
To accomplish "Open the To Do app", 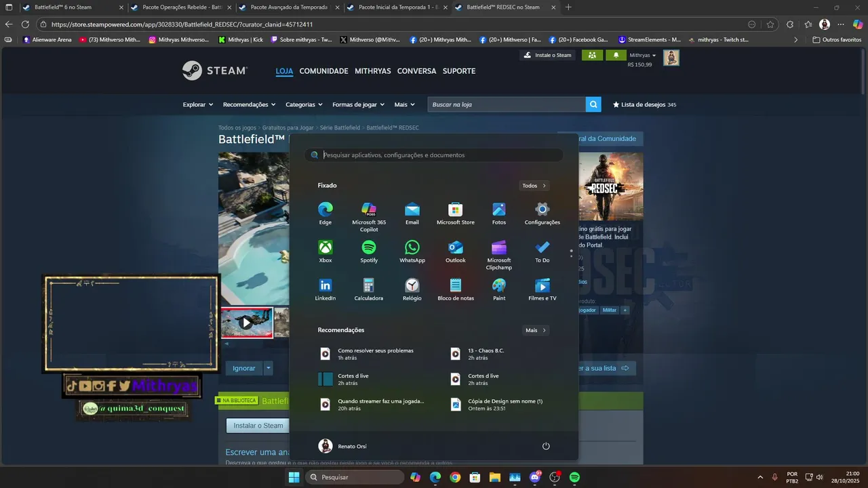I will (x=542, y=251).
